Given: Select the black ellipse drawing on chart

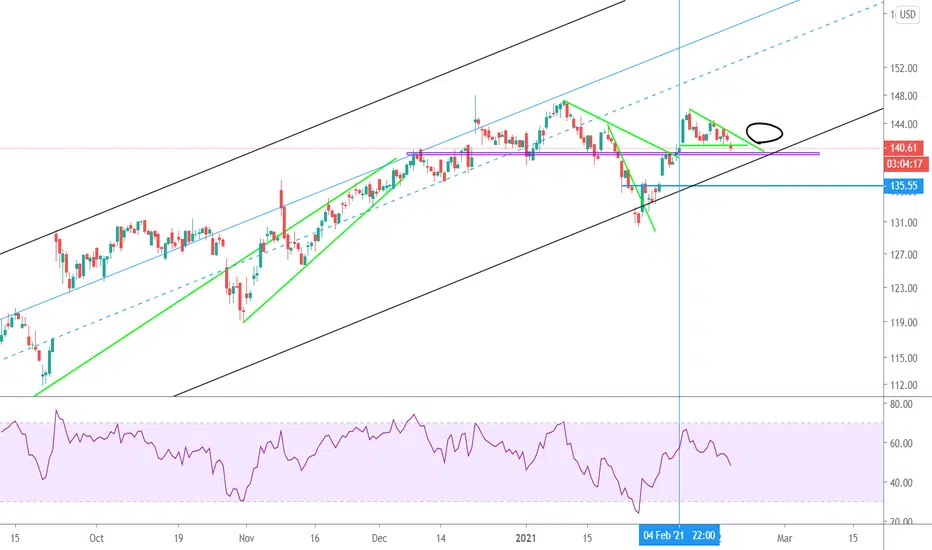Looking at the screenshot, I should (764, 133).
